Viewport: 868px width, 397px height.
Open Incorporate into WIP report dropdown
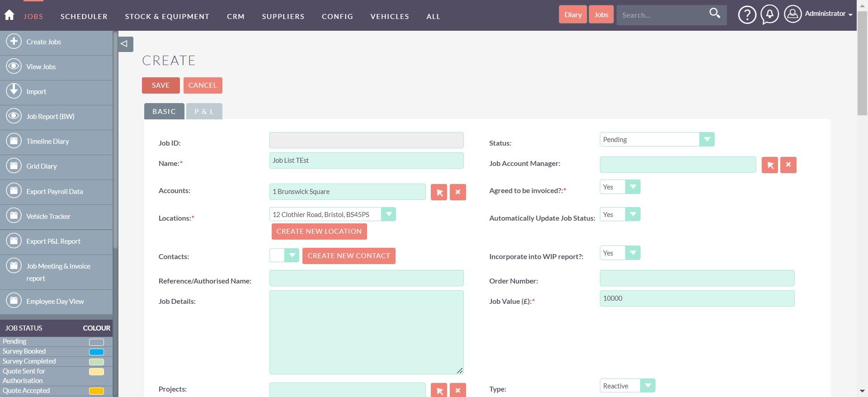[620, 253]
